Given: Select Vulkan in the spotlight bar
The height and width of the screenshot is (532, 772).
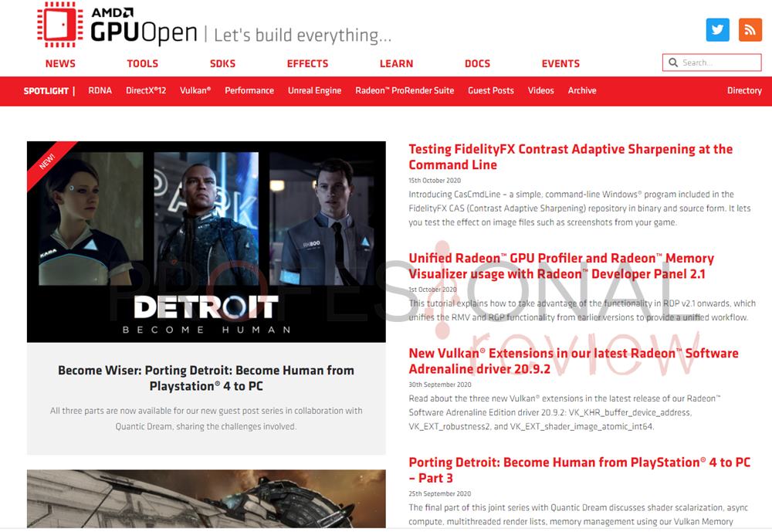Looking at the screenshot, I should click(x=195, y=90).
